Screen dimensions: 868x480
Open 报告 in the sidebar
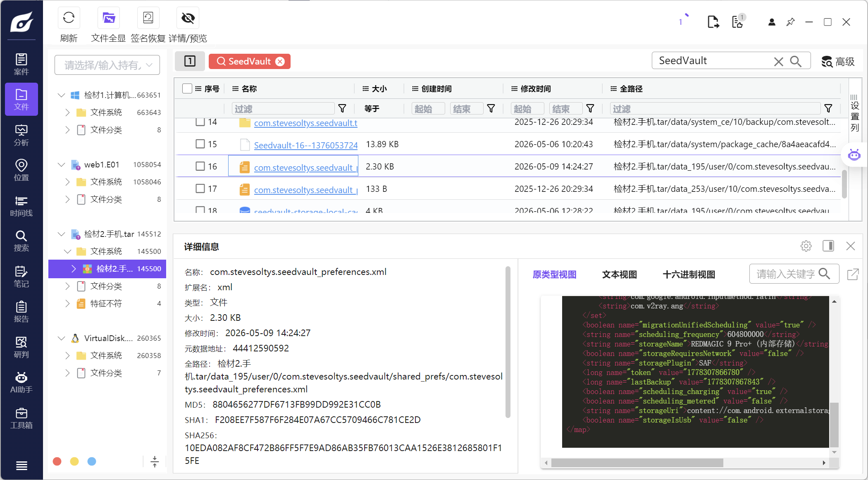(x=21, y=312)
